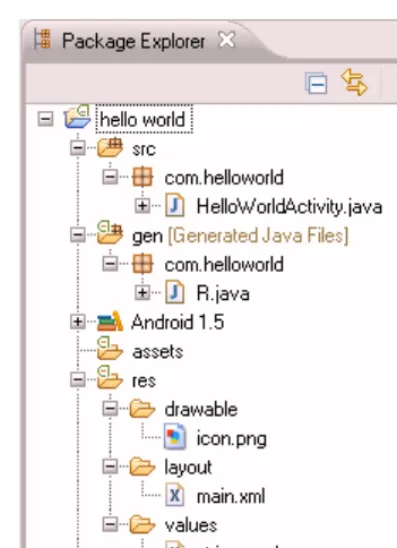Click the Android 1.5 library books icon
Image resolution: width=397 pixels, height=548 pixels.
click(x=110, y=321)
